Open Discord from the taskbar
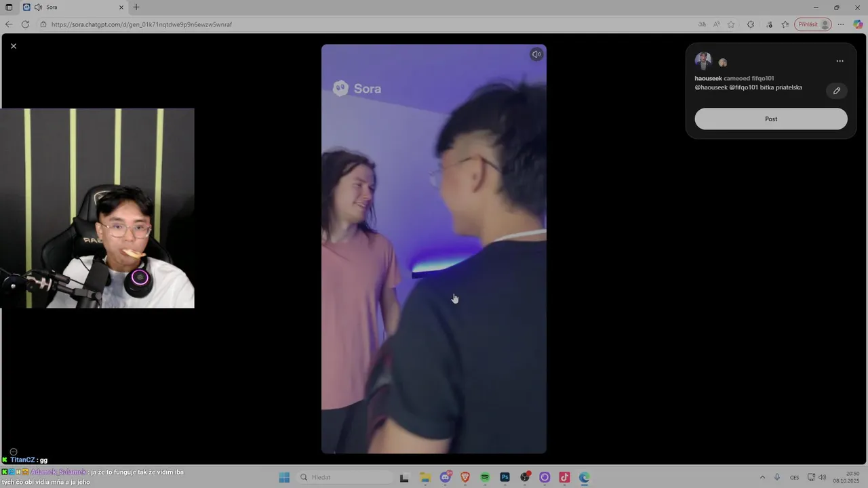This screenshot has width=868, height=488. [446, 477]
